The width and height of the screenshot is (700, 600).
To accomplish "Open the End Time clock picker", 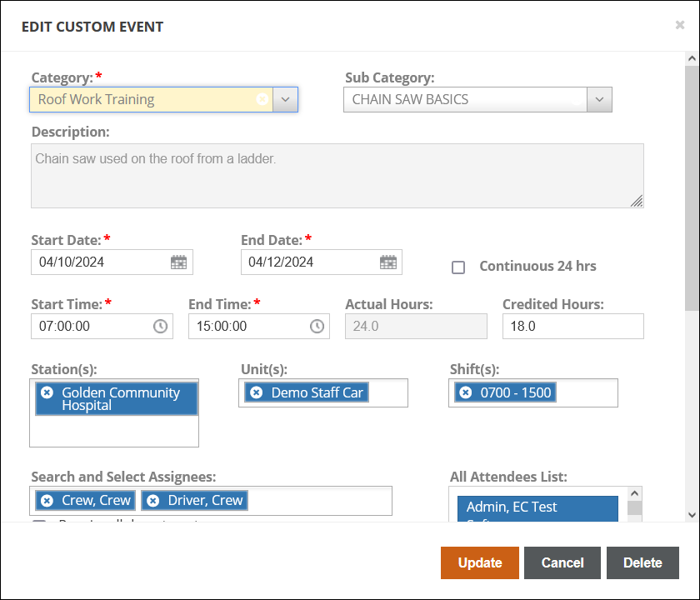I will click(x=317, y=327).
